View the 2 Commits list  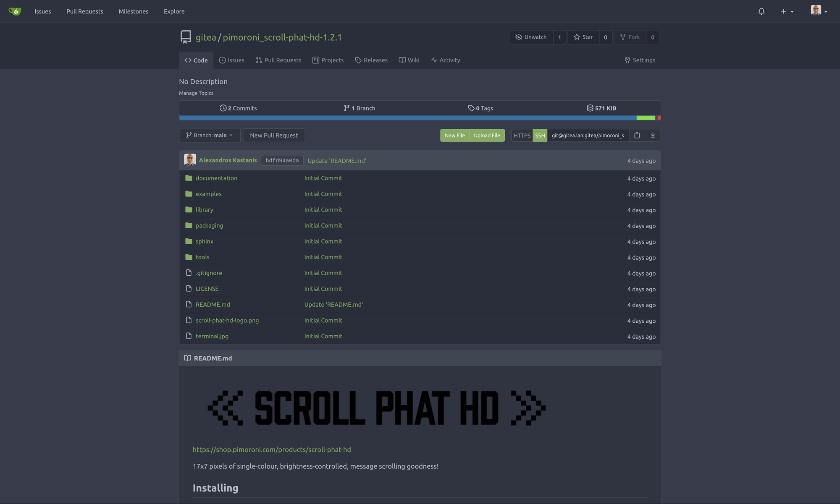tap(238, 108)
